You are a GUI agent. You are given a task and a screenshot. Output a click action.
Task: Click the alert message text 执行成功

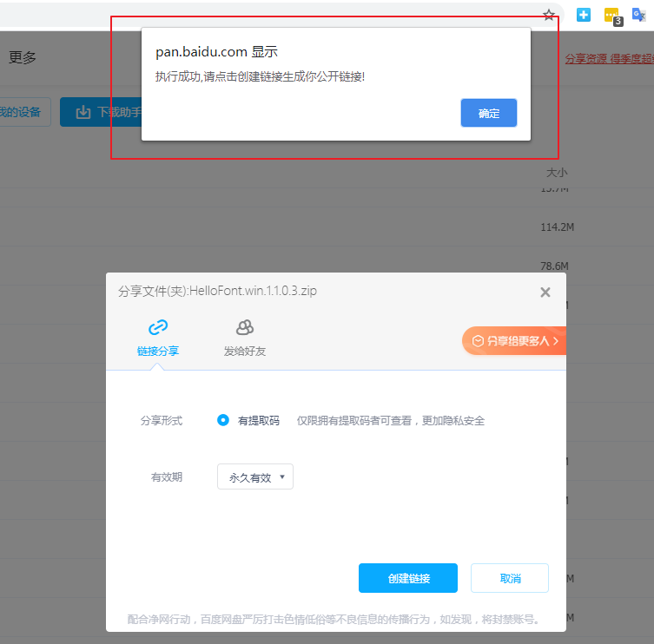point(260,76)
